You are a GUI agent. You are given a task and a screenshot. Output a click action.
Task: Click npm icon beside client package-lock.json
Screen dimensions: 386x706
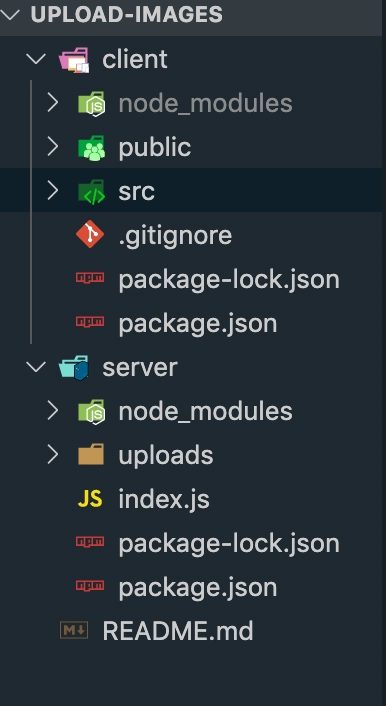[x=90, y=278]
